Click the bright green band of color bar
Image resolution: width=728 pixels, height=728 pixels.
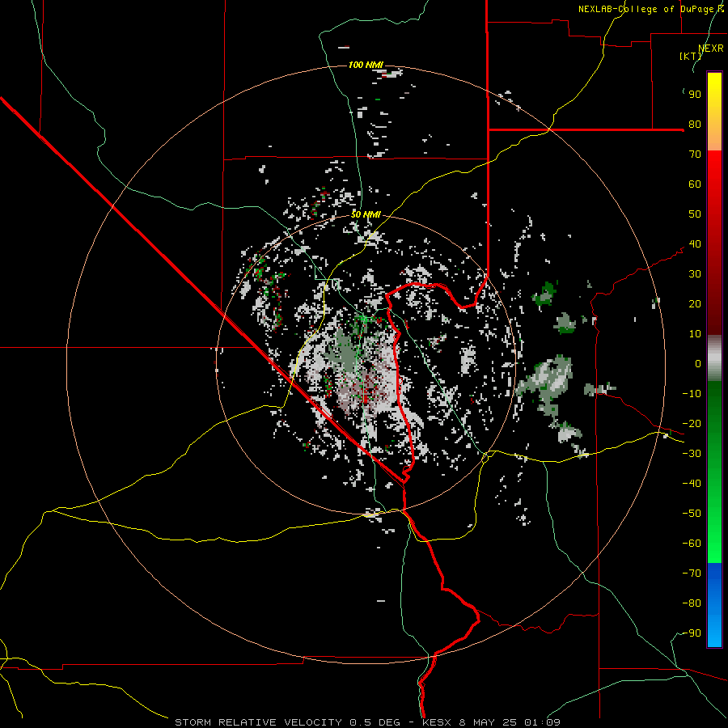[x=714, y=534]
